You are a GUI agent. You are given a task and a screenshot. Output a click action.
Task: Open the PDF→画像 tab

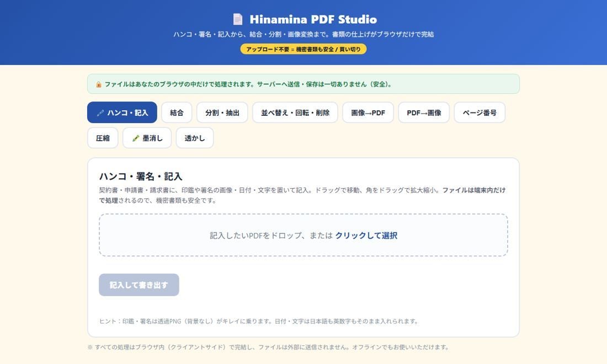(424, 113)
